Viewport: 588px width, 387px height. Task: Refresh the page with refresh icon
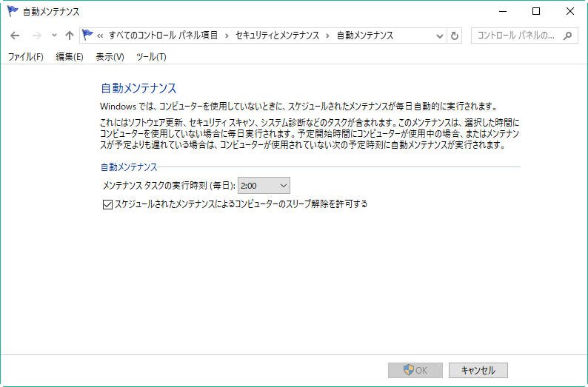(x=455, y=36)
